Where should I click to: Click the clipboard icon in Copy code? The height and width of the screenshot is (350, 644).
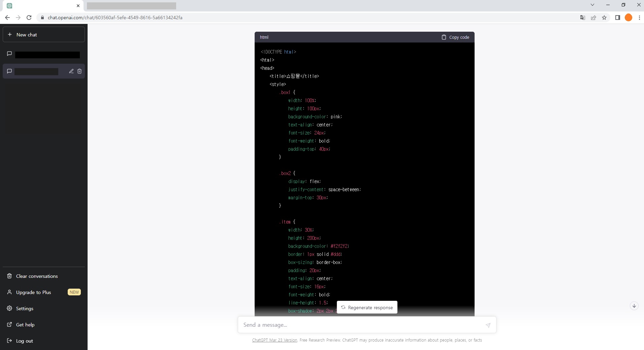pyautogui.click(x=444, y=37)
